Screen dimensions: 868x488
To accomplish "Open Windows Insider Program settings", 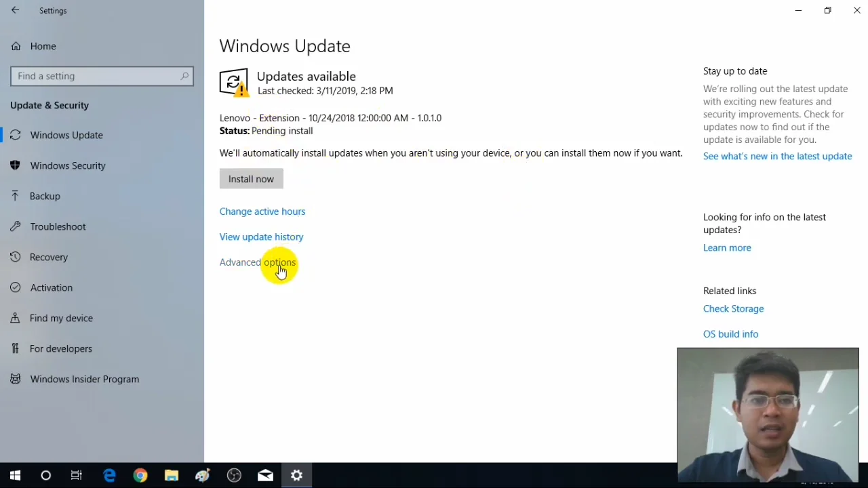I will tap(84, 379).
